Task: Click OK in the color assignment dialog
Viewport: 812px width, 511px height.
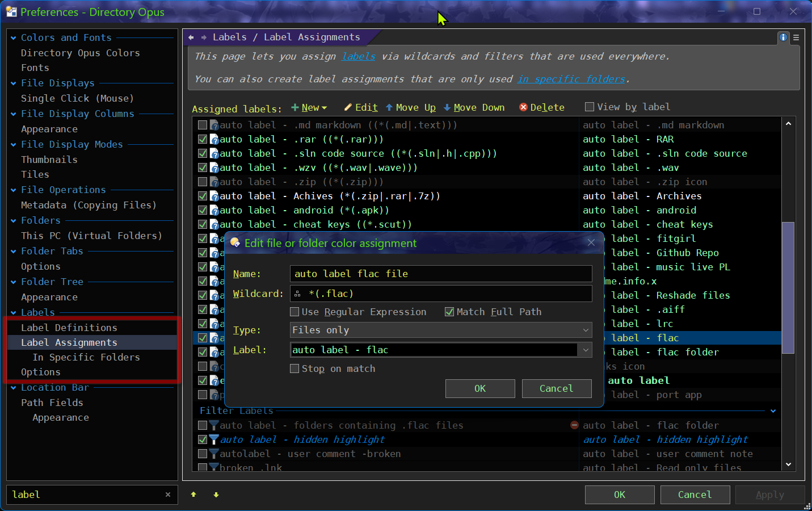Action: pyautogui.click(x=480, y=388)
